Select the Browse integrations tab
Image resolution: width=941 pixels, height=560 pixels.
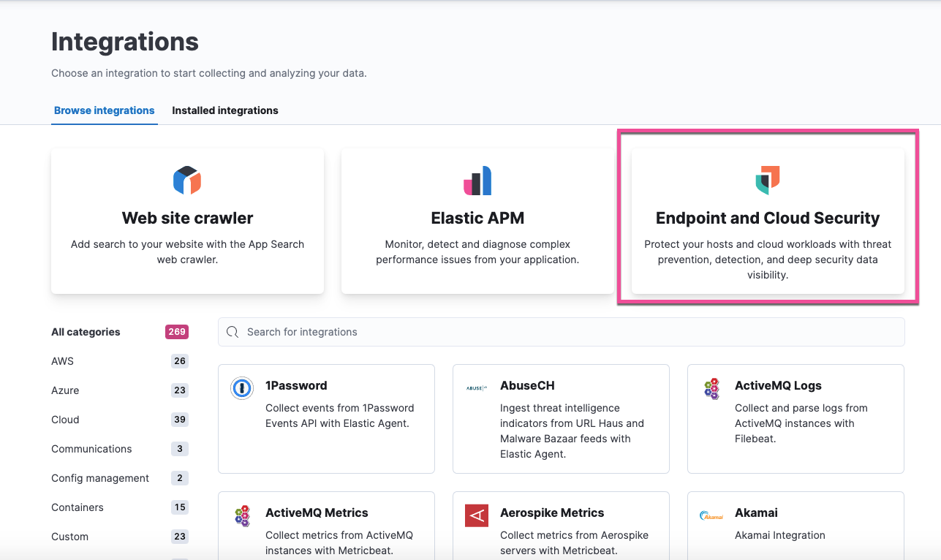point(104,110)
